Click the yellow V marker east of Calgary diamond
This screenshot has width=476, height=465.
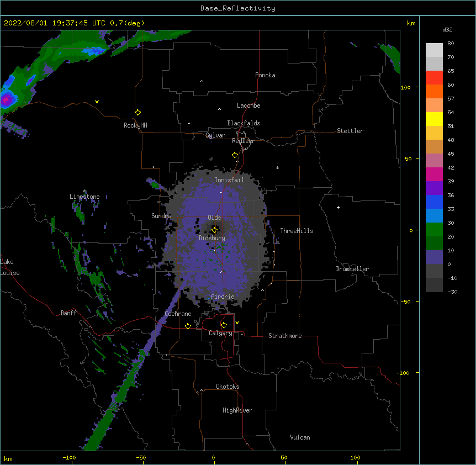[x=237, y=323]
